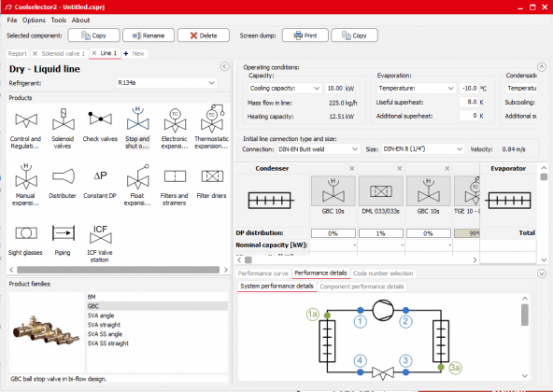Edit evaporation temperature value -10.0
The image size is (553, 392).
coord(469,88)
